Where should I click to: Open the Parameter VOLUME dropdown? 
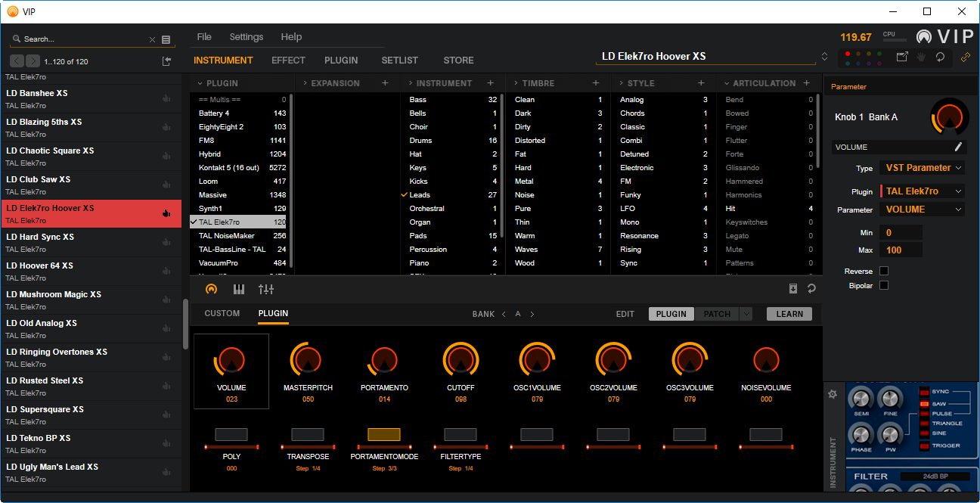(x=923, y=210)
